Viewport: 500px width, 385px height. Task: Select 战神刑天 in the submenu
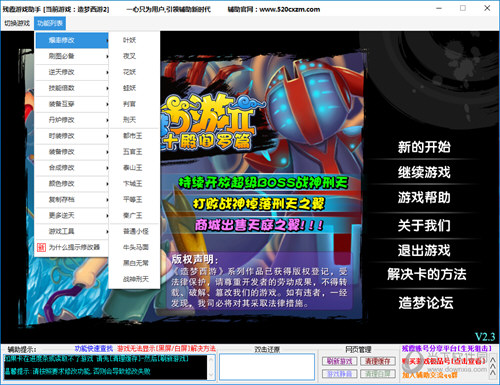(x=136, y=279)
